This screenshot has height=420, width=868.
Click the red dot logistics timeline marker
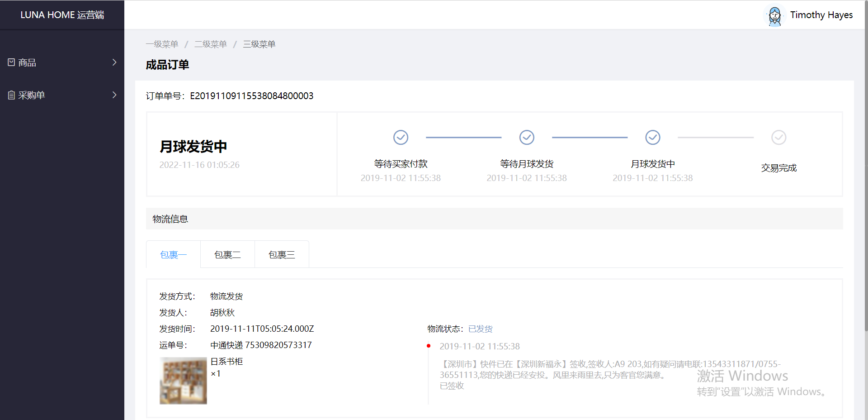[429, 345]
